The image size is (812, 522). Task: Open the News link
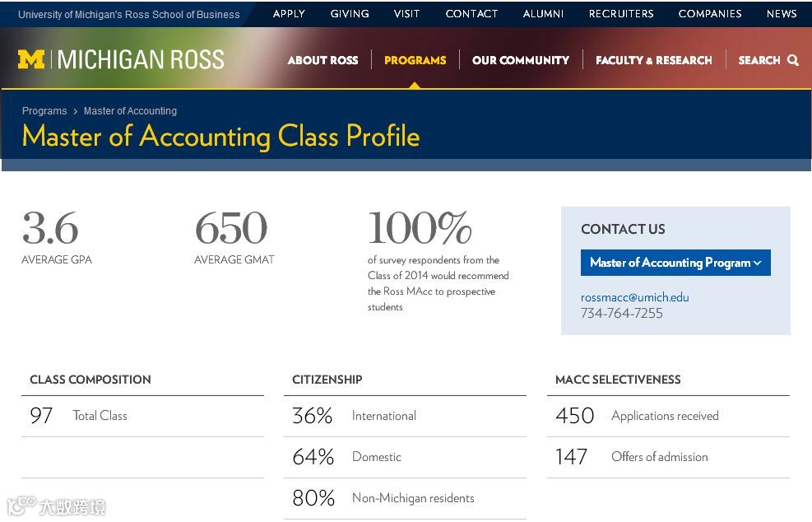tap(782, 14)
